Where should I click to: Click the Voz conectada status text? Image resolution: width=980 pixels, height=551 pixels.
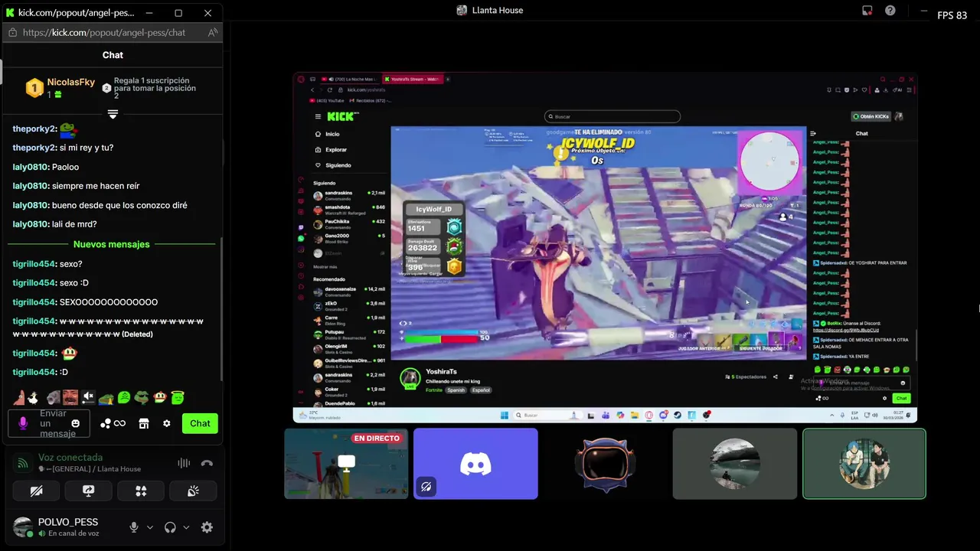(x=70, y=458)
